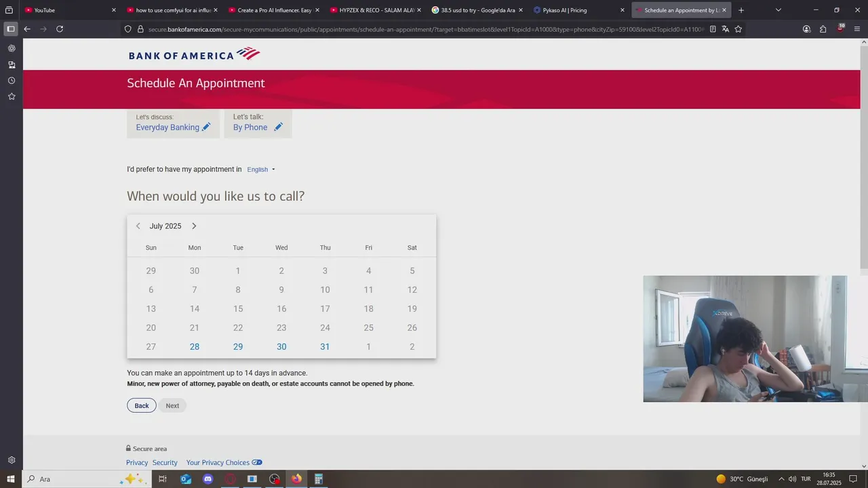
Task: Open the Security link
Action: tap(165, 462)
